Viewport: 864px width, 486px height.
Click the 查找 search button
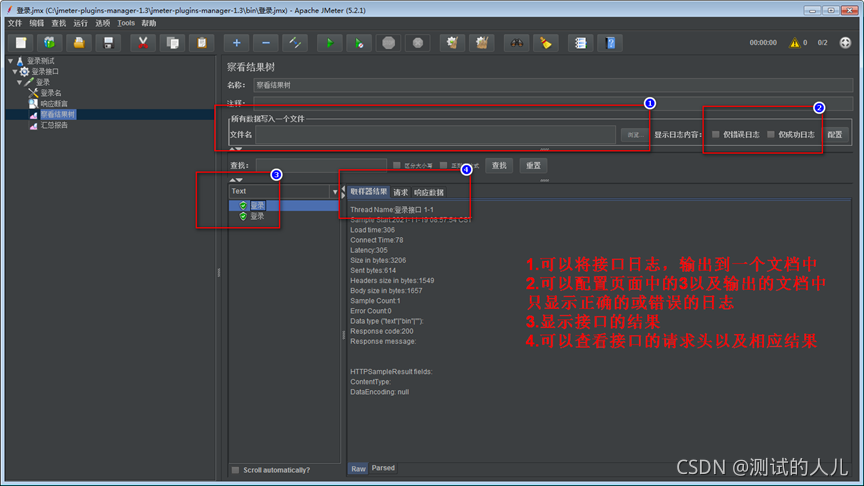[x=499, y=165]
